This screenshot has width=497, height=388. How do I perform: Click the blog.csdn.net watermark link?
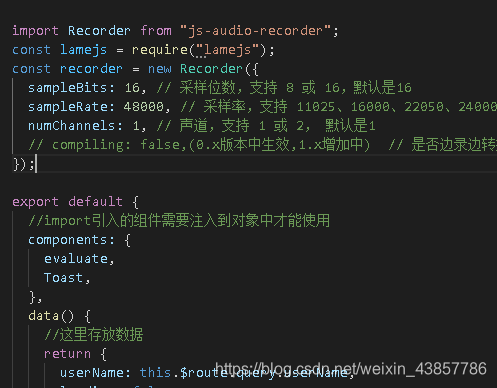351,369
